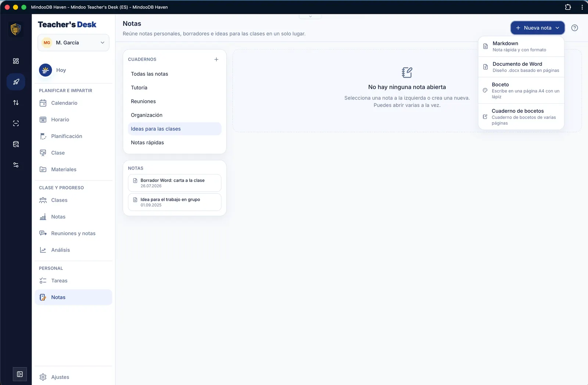Open Notas grades under Clase y progreso
Viewport: 588px width, 385px height.
[73, 217]
